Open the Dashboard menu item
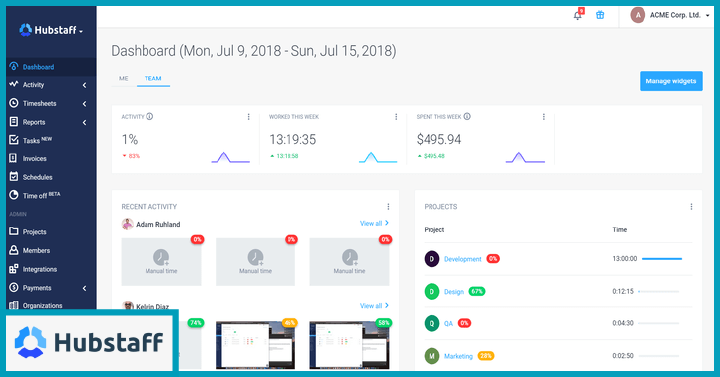Viewport: 720px width, 377px height. point(51,67)
